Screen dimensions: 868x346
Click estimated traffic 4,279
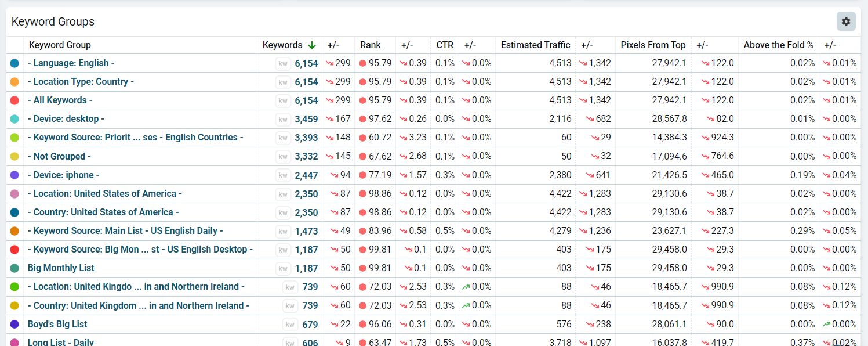tap(560, 231)
